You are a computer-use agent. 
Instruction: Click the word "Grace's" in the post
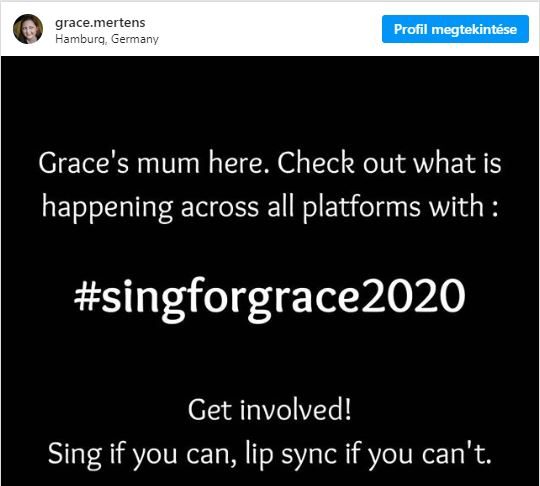tap(84, 163)
